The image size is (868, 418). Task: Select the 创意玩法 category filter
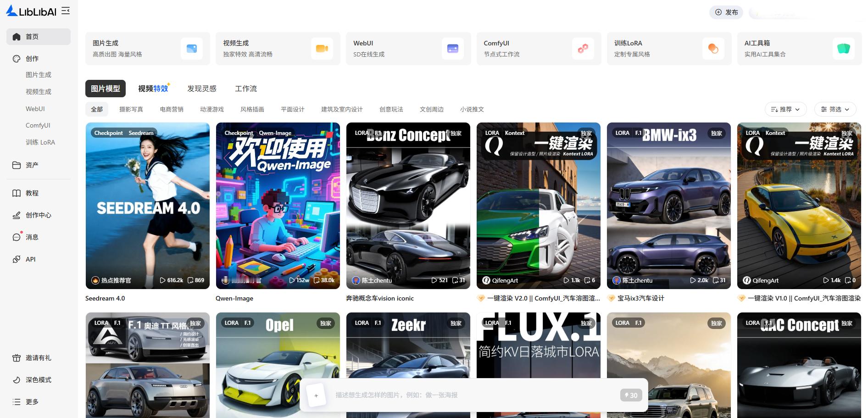point(391,109)
